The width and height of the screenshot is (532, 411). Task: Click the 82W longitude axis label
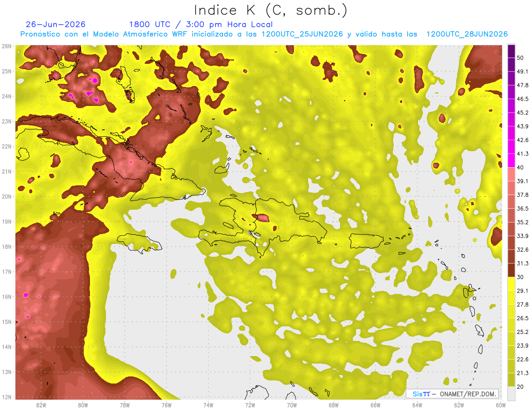pos(41,405)
